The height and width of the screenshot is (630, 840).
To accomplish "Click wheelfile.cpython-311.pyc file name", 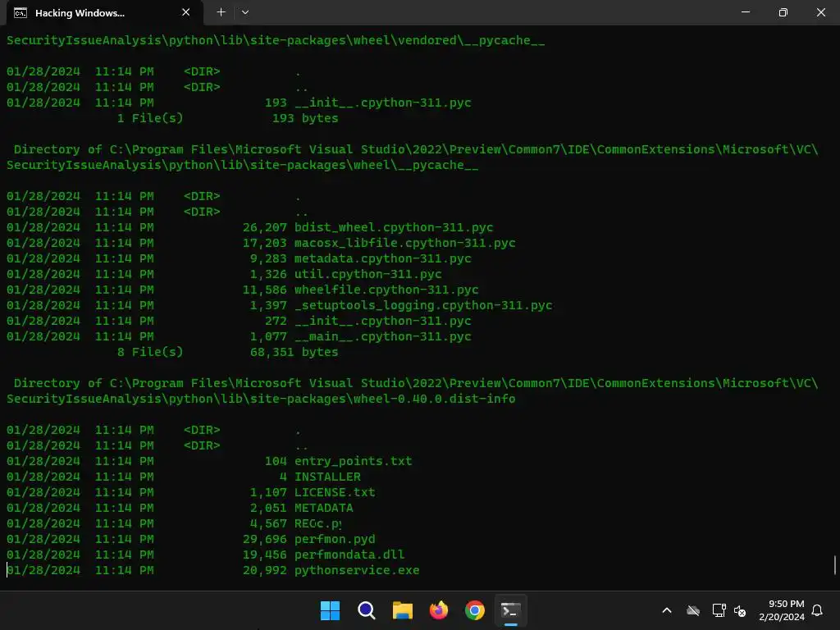I will pos(386,290).
